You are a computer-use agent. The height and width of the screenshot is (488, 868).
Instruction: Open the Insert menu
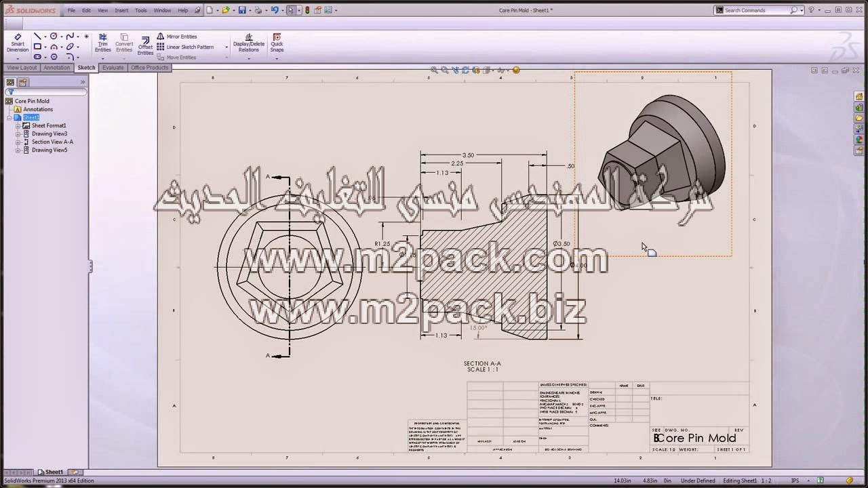coord(121,10)
